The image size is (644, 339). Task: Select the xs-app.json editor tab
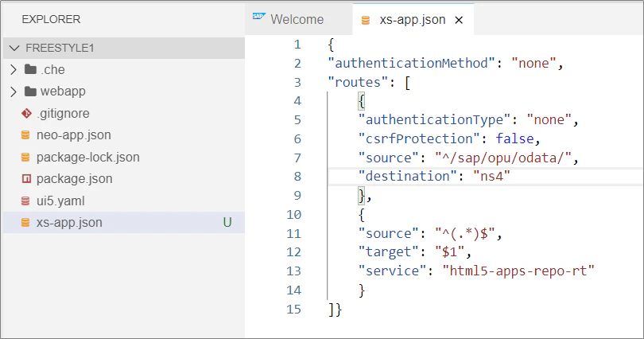coord(413,19)
